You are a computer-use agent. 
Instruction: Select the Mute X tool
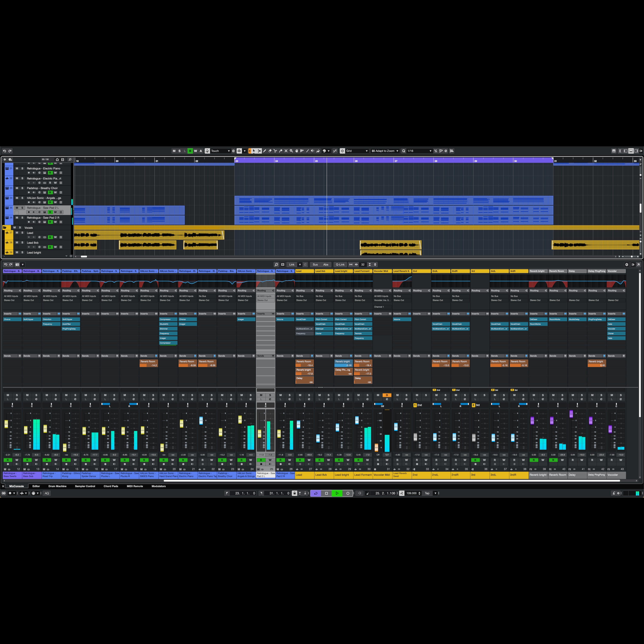[x=286, y=151]
